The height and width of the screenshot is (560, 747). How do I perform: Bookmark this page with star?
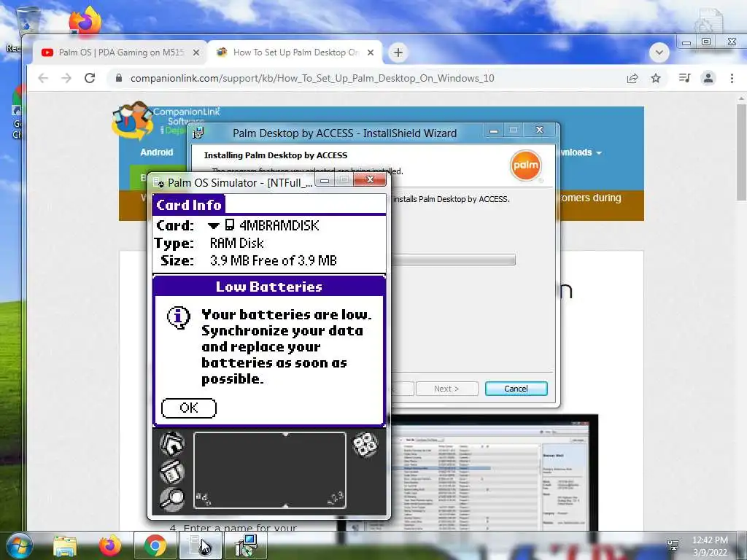pyautogui.click(x=656, y=78)
